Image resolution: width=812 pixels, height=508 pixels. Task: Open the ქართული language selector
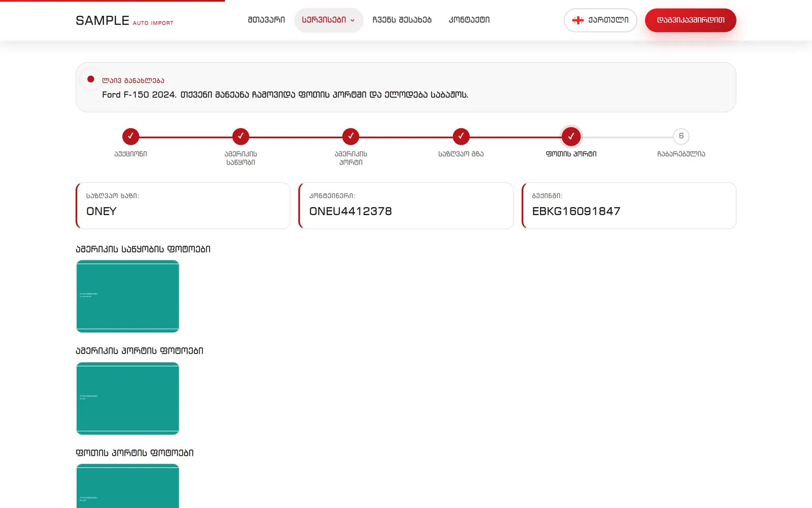coord(600,20)
